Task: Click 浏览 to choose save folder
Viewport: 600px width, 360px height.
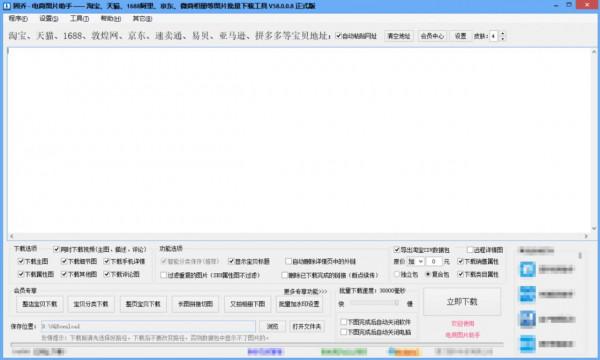Action: pyautogui.click(x=272, y=326)
